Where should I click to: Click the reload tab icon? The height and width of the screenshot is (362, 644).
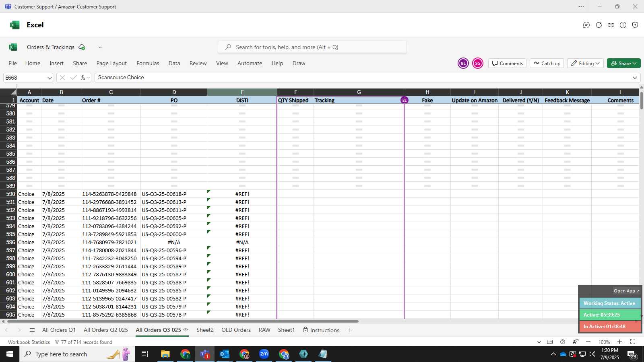pos(599,25)
